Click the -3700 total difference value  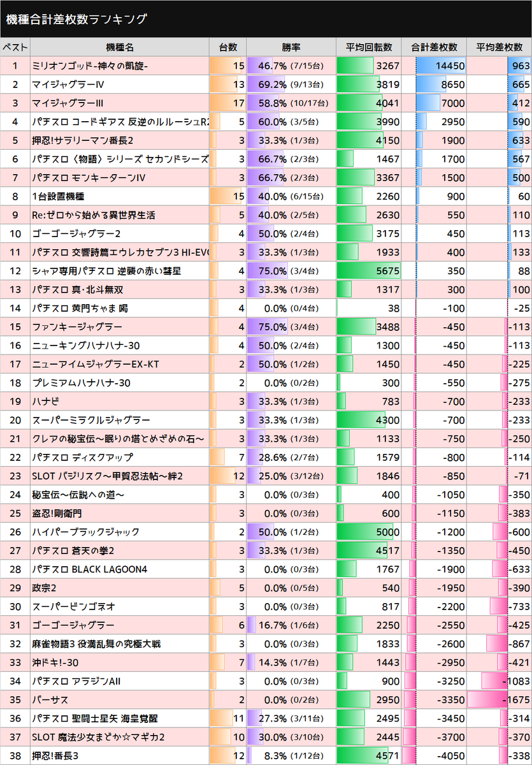click(451, 737)
